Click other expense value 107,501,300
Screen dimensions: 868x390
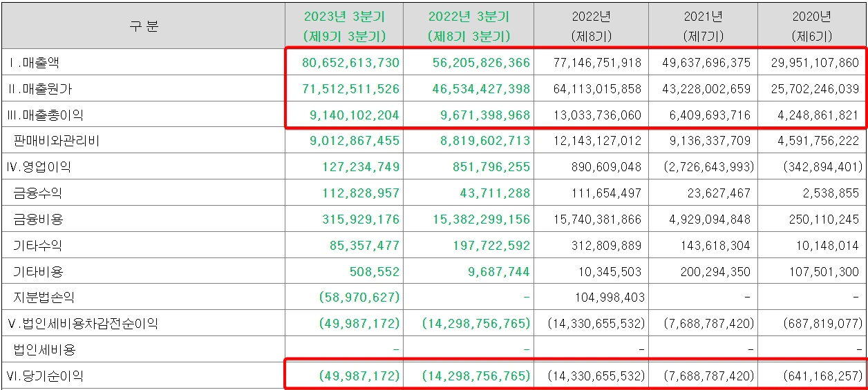(824, 272)
